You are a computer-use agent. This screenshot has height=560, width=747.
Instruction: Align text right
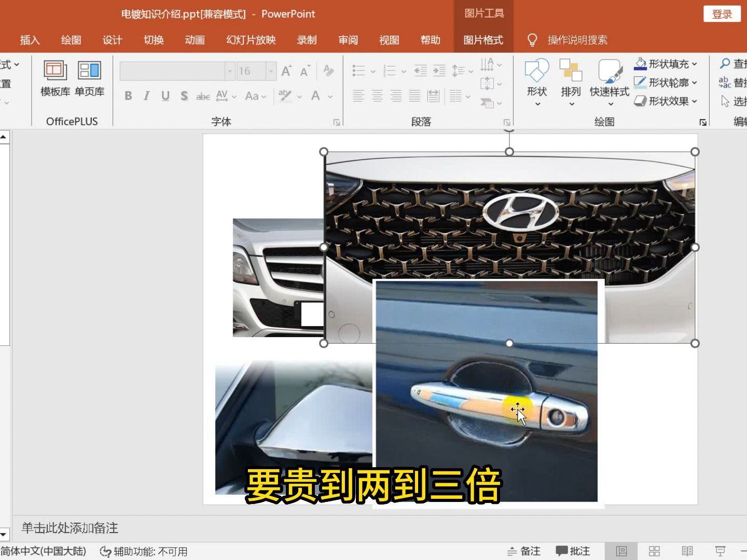click(396, 96)
